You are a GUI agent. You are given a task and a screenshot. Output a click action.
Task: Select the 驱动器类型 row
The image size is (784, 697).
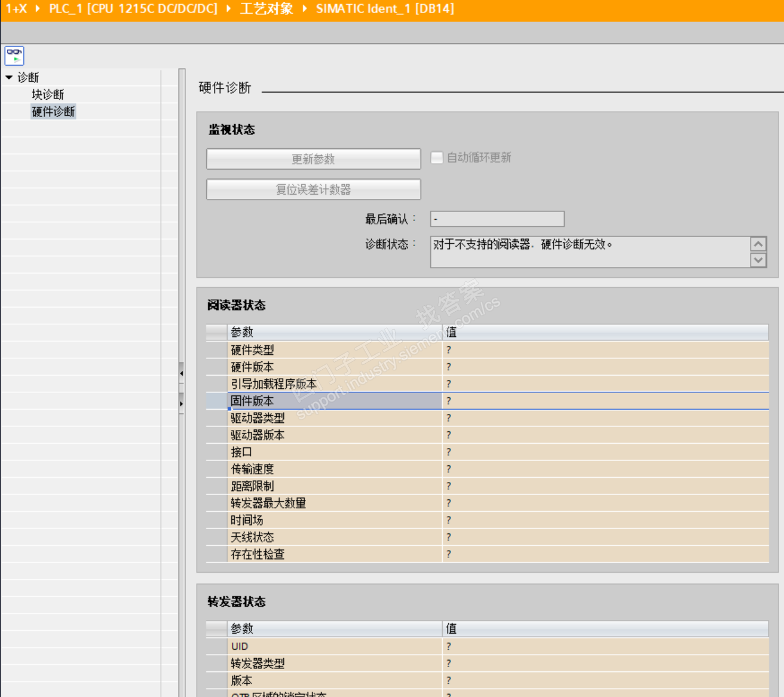(x=487, y=418)
